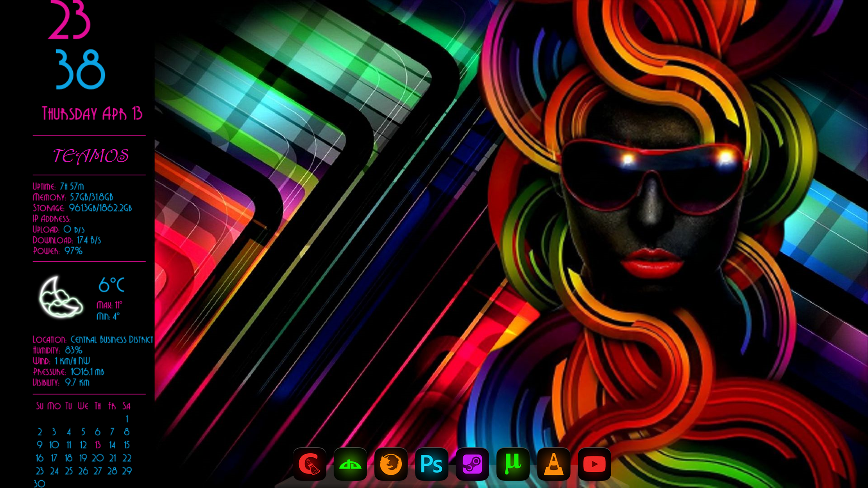Click the 38 minutes clock digits
868x488 pixels.
pos(80,70)
